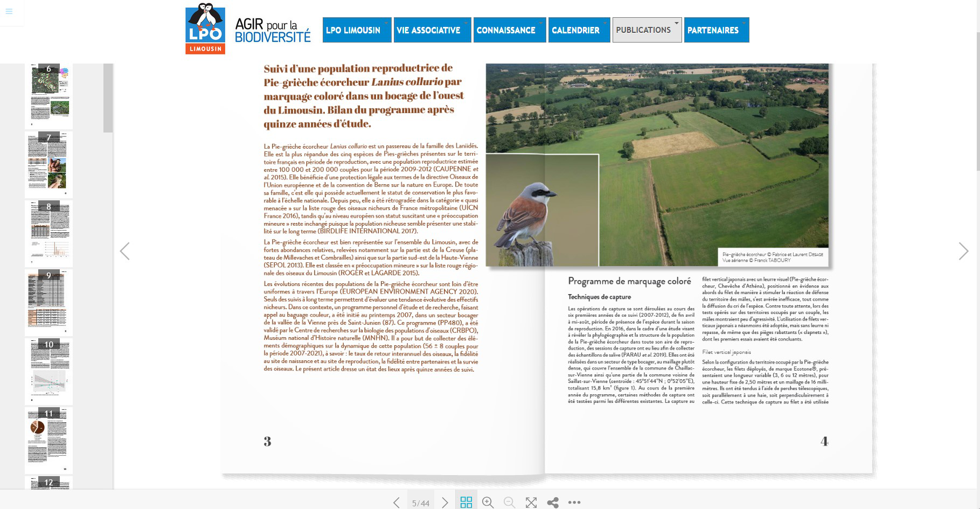The height and width of the screenshot is (509, 980).
Task: Expand CALENDRIER dropdown arrow
Action: (x=605, y=23)
